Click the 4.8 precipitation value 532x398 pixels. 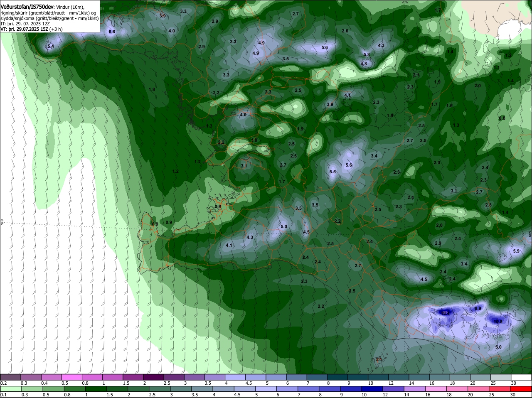pos(364,64)
